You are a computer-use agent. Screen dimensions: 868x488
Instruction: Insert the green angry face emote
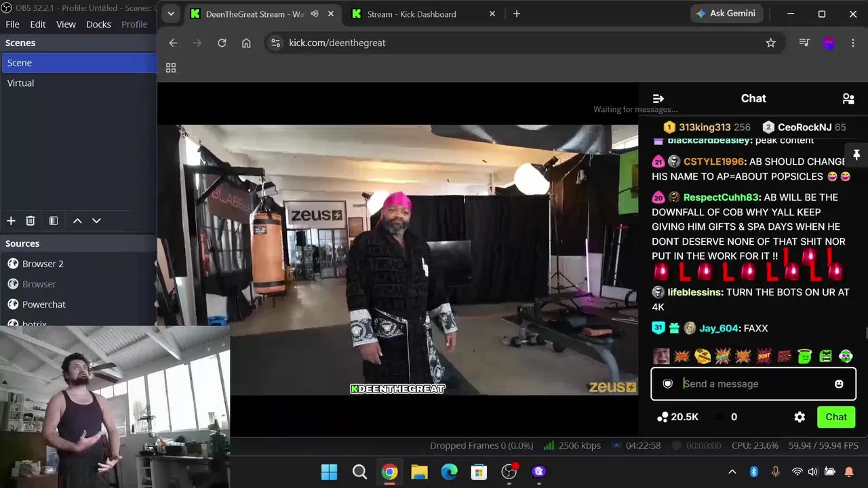coord(825,356)
